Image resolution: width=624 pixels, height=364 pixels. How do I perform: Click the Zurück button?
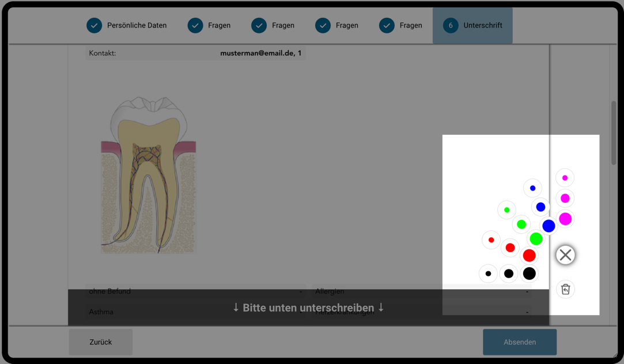point(101,342)
